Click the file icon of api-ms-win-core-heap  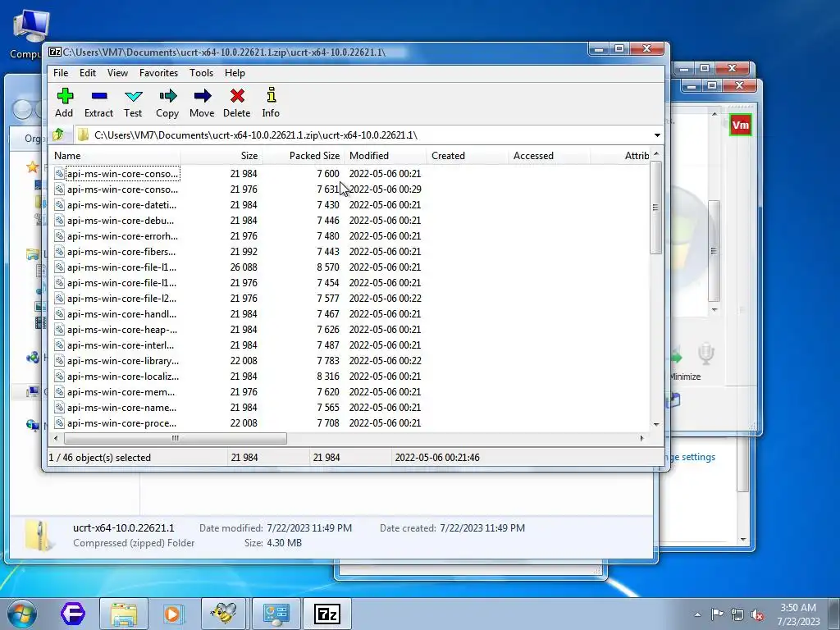(x=59, y=330)
